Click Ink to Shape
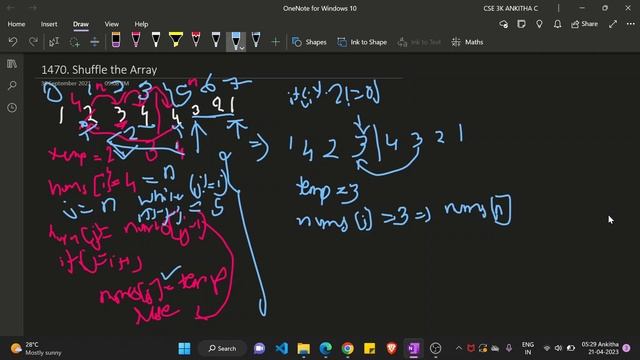Viewport: 640px width, 360px height. 362,42
